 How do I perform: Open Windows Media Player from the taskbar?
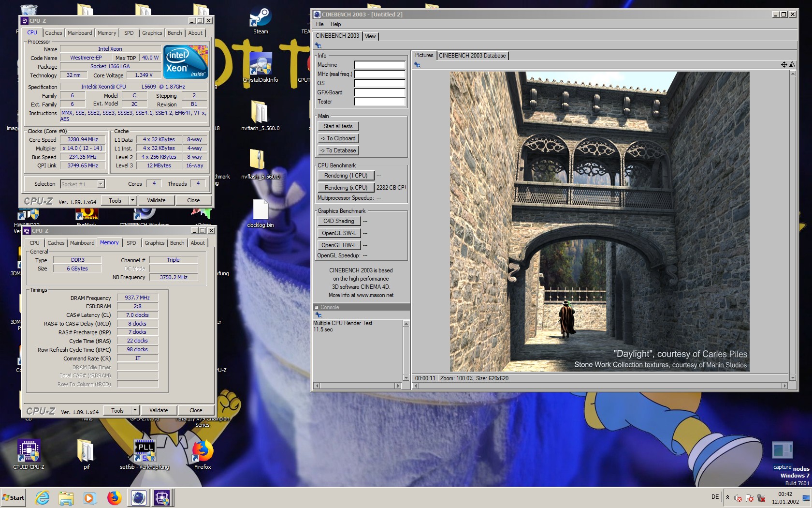[x=90, y=497]
